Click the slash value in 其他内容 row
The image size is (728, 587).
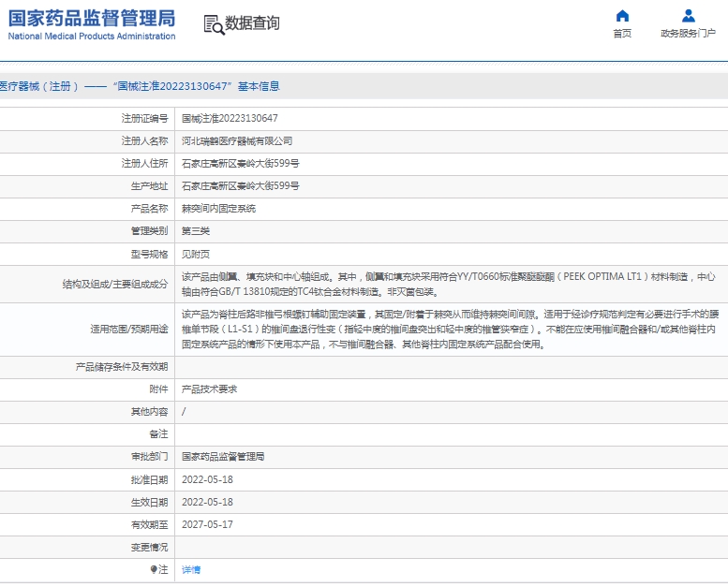coord(184,412)
